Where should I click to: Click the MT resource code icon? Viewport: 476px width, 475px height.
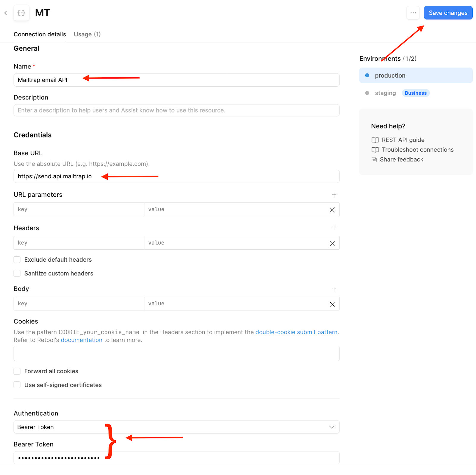click(x=21, y=13)
